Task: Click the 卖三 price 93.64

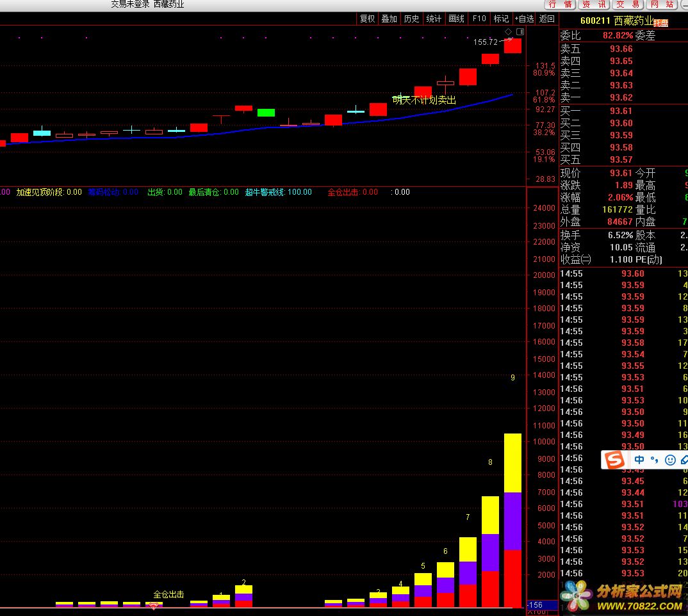Action: pyautogui.click(x=621, y=73)
